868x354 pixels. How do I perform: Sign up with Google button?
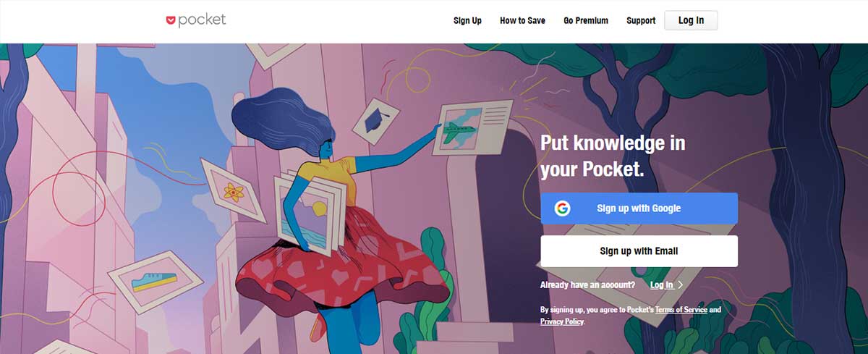pyautogui.click(x=639, y=208)
